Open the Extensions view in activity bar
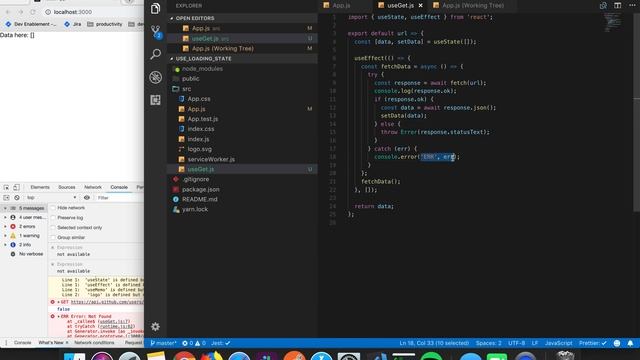The width and height of the screenshot is (640, 360). point(155,100)
